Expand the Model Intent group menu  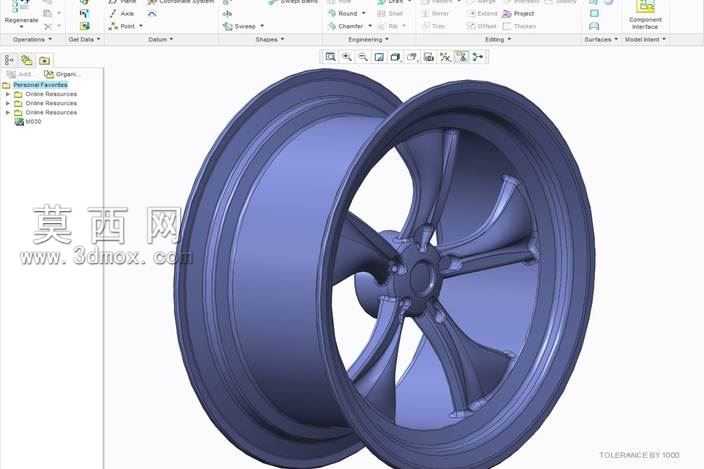645,39
